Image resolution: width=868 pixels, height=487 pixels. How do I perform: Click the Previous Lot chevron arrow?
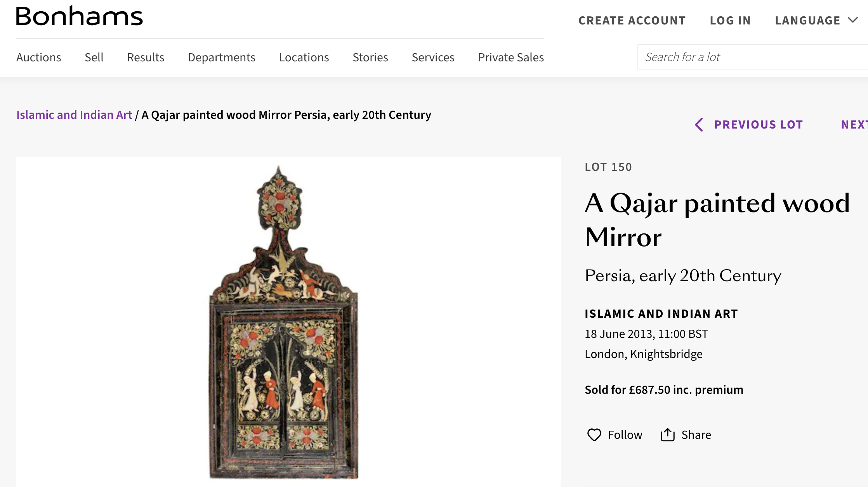pos(699,125)
